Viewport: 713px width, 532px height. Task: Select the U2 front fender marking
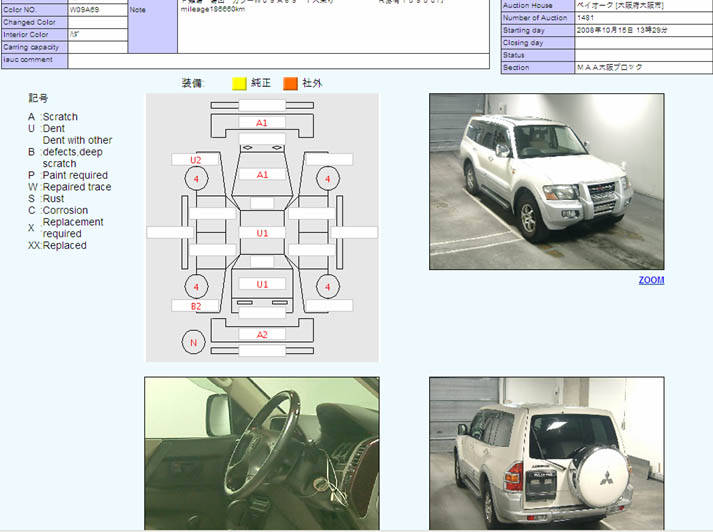[196, 160]
